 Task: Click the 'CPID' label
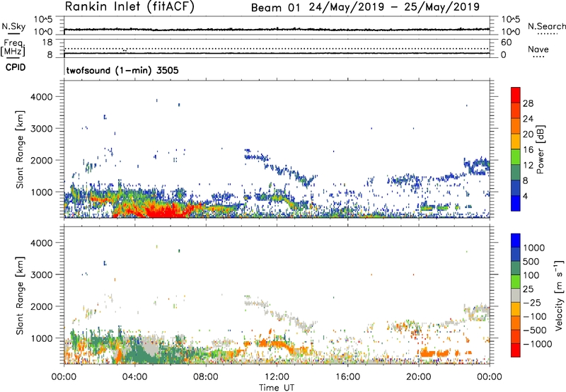pos(16,67)
